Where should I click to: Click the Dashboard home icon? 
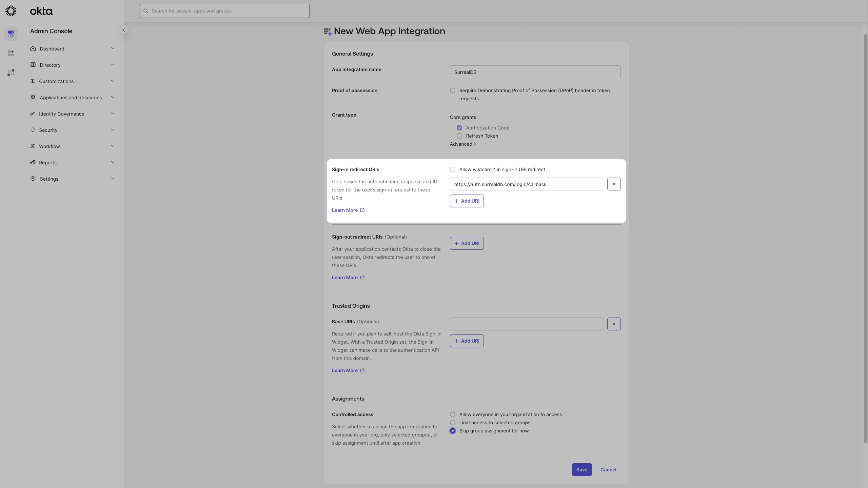coord(33,48)
